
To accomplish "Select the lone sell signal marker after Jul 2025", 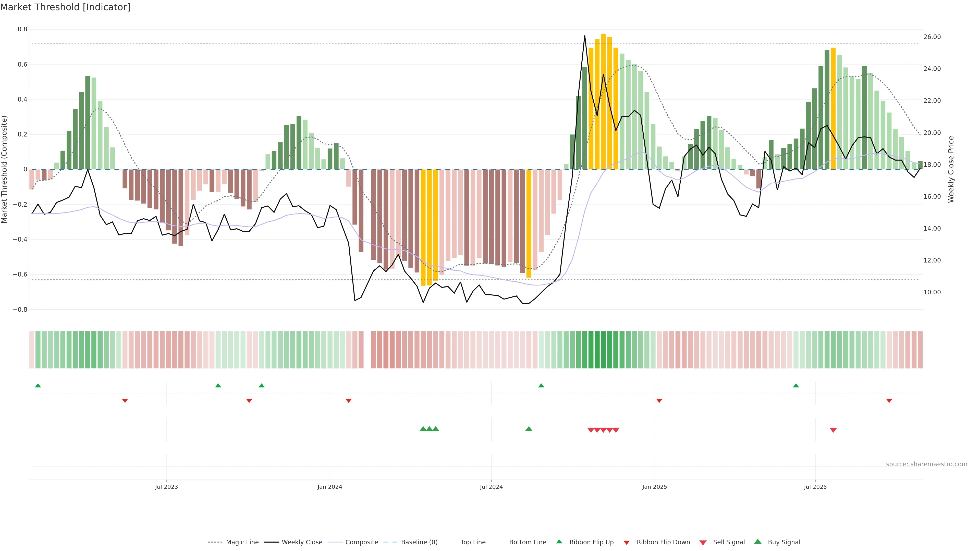I will coord(833,430).
